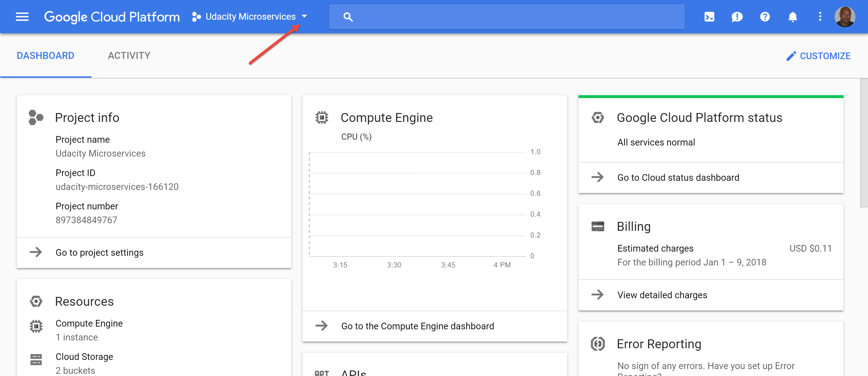Focus the top search input field
This screenshot has height=376, width=868.
point(507,17)
